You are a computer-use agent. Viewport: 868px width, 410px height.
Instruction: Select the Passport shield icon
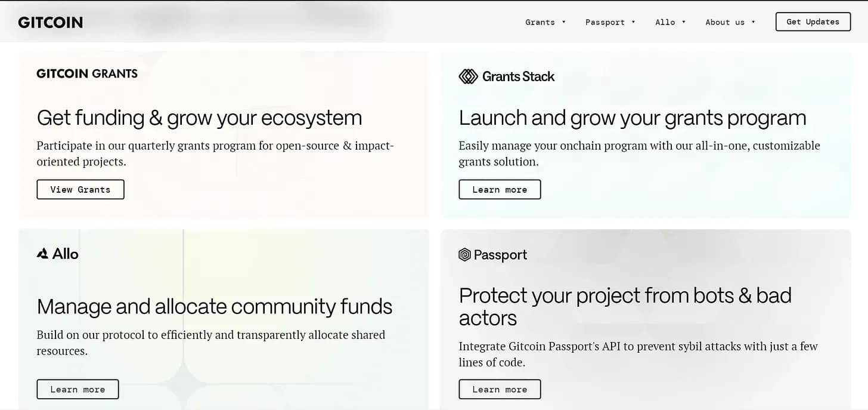(x=464, y=255)
